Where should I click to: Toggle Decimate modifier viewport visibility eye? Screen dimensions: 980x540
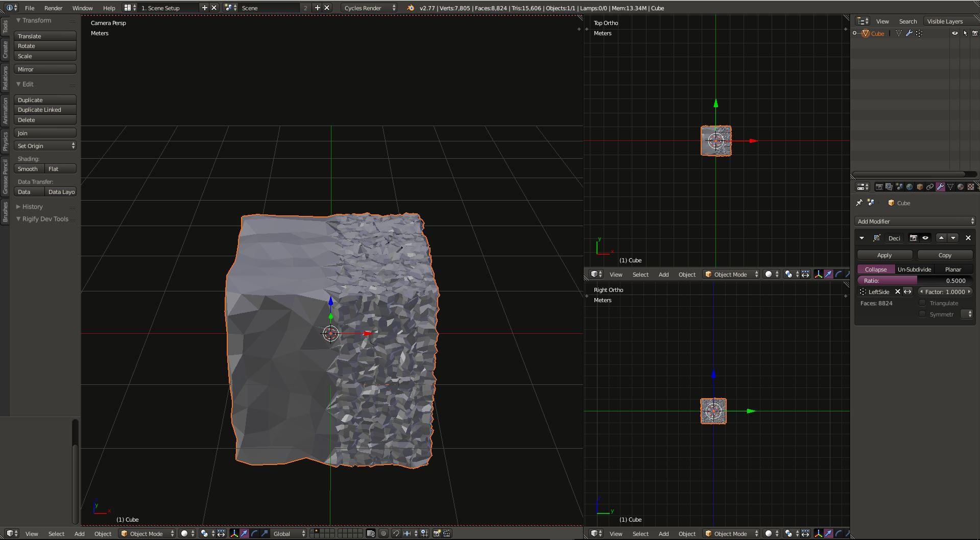pos(925,238)
